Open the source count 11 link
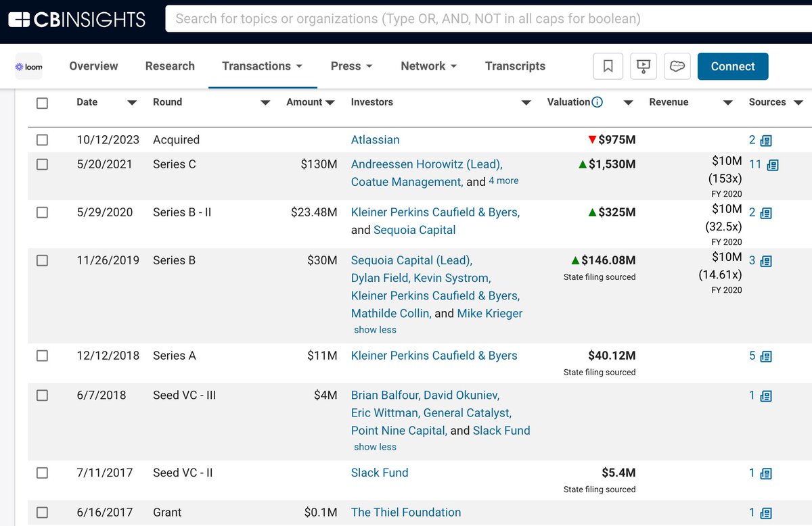 [755, 164]
